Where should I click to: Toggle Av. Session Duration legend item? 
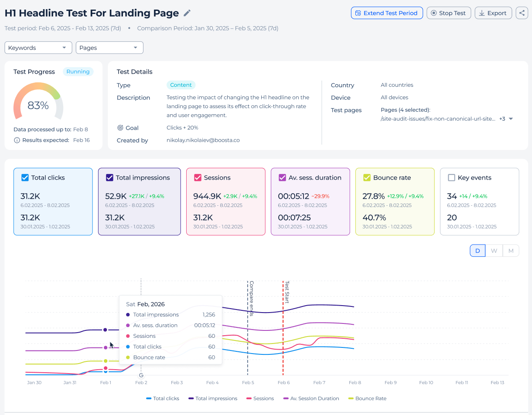click(x=311, y=398)
